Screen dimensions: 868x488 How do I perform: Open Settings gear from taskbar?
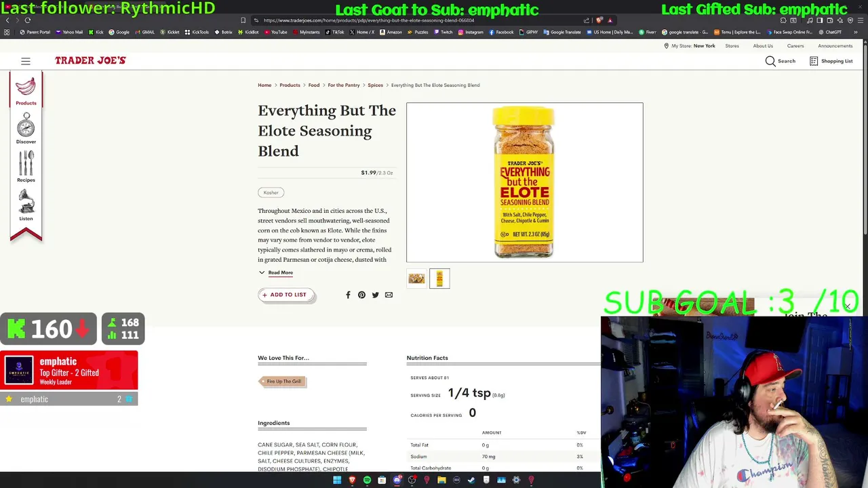[516, 480]
